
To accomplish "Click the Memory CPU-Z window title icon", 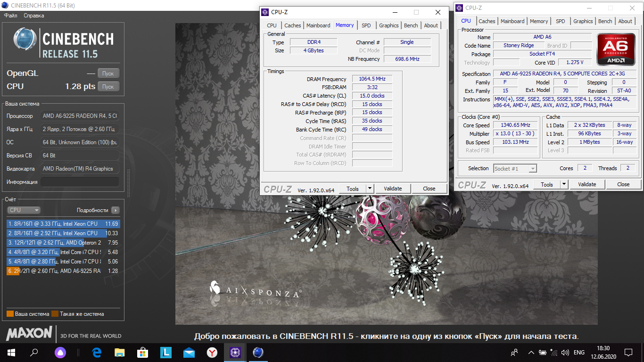I will click(265, 12).
